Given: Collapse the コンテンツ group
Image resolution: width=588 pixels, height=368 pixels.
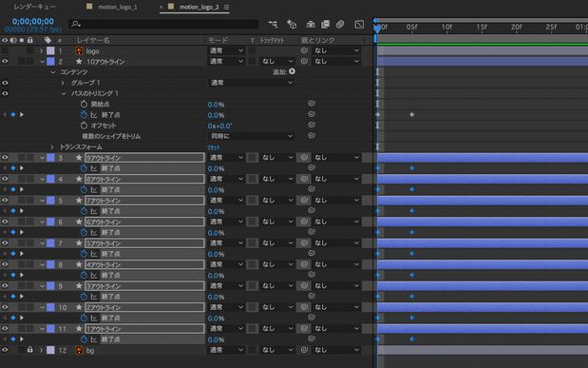Looking at the screenshot, I should [53, 72].
